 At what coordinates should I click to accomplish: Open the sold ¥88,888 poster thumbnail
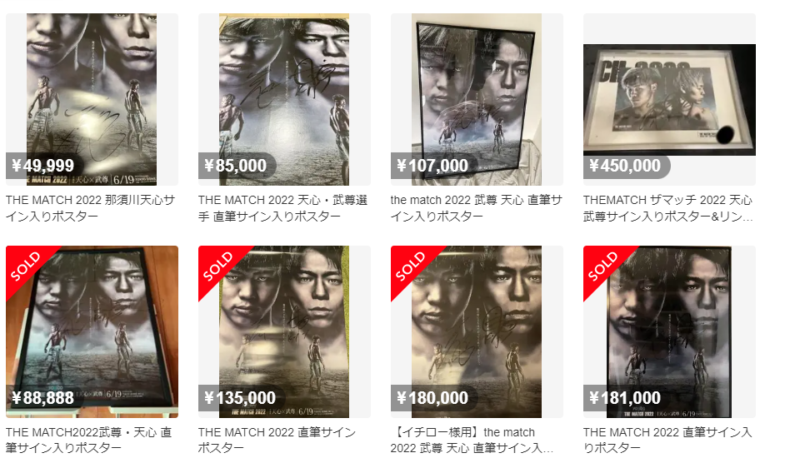[x=92, y=331]
